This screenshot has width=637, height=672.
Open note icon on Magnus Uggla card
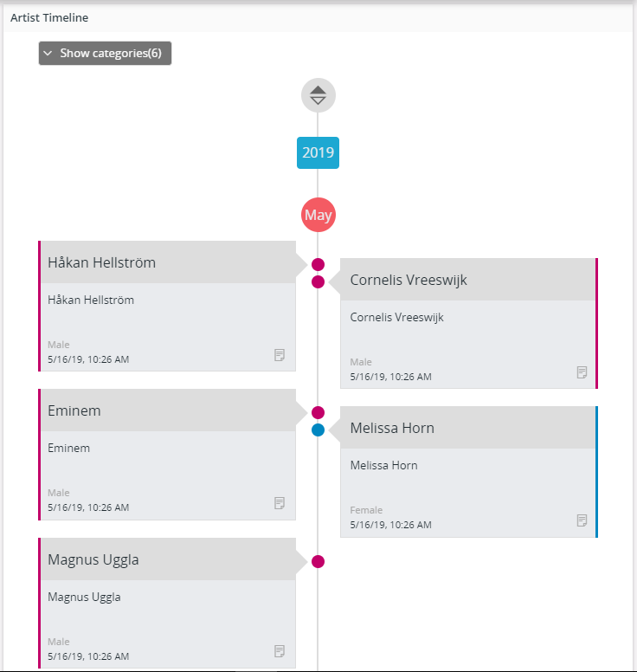click(x=280, y=651)
